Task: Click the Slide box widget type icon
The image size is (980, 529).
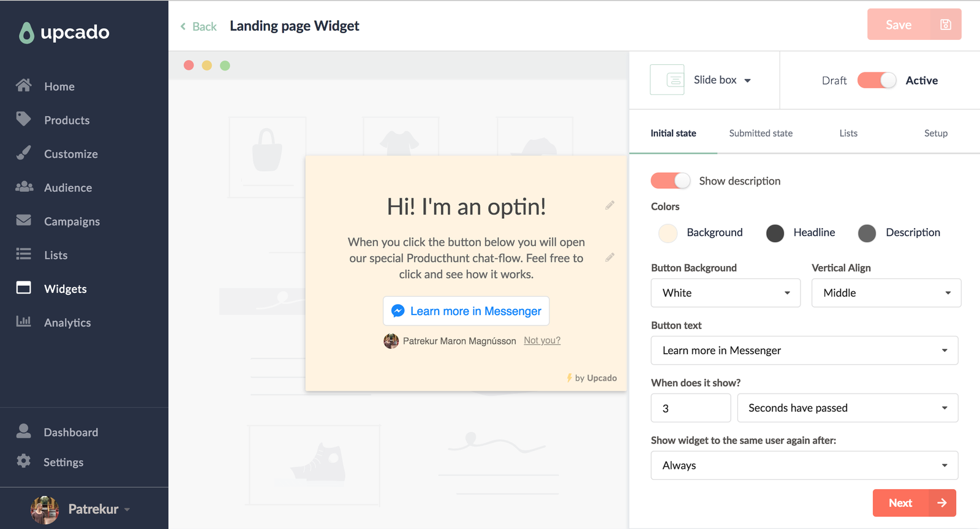Action: 667,80
